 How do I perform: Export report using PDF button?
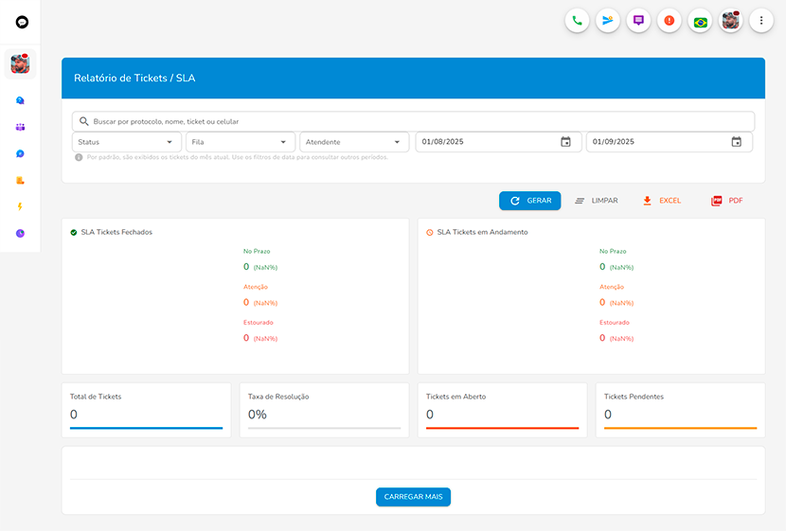click(x=727, y=201)
